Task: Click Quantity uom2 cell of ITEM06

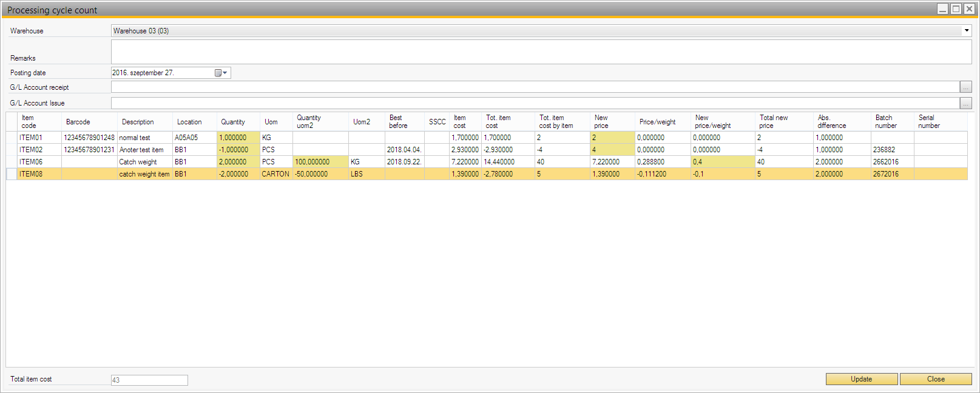Action: (320, 162)
